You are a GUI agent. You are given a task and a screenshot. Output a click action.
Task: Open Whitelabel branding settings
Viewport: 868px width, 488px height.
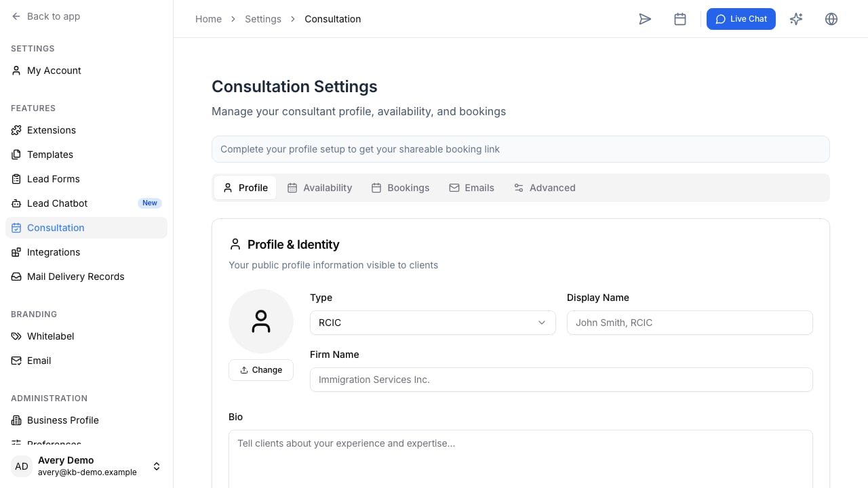pyautogui.click(x=86, y=336)
